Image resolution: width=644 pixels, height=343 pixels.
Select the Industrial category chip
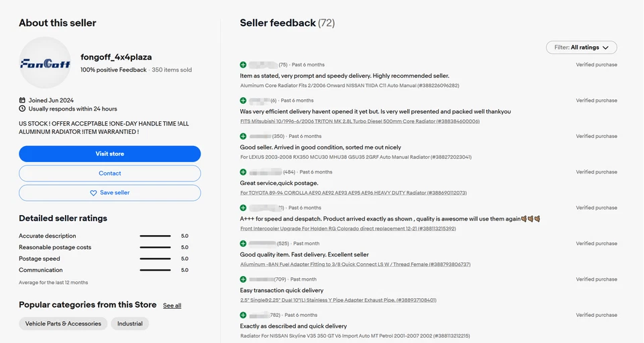[130, 324]
